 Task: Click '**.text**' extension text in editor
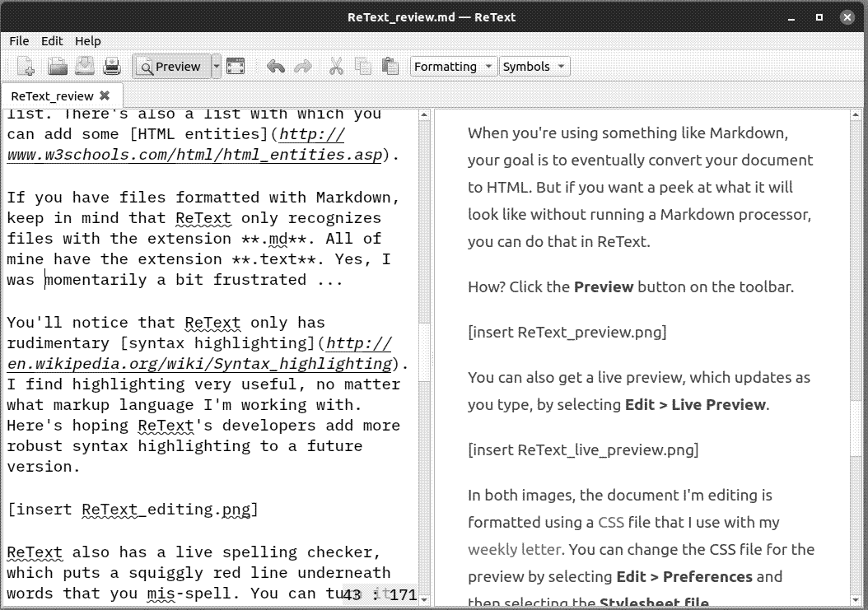click(x=273, y=259)
